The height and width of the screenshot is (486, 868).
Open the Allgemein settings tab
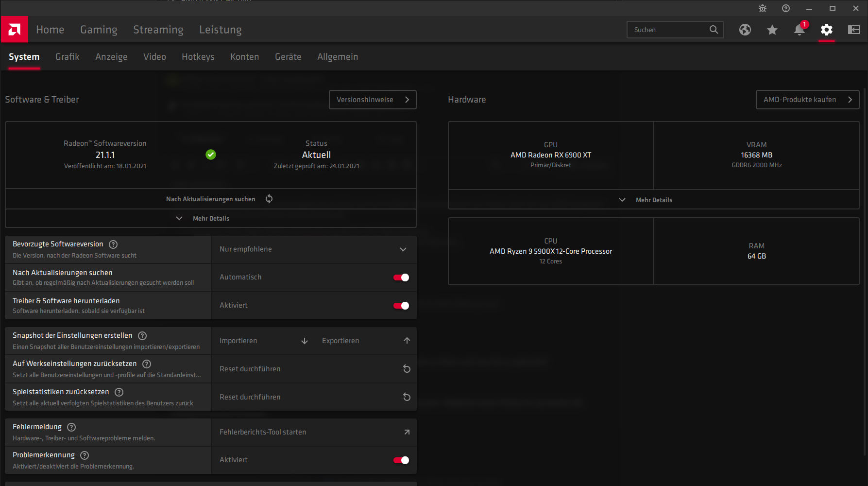[338, 57]
